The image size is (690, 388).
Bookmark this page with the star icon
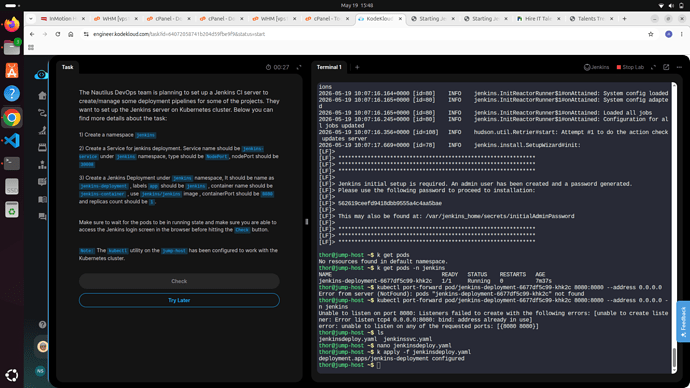[651, 34]
